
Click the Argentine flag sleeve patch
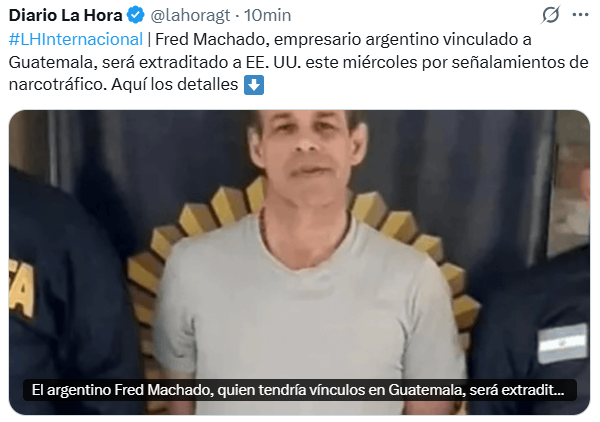coord(562,343)
